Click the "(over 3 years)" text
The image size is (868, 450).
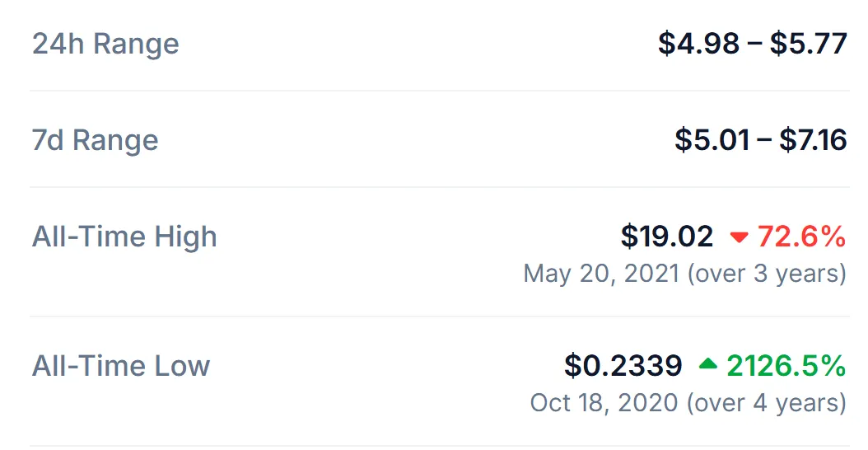point(767,274)
